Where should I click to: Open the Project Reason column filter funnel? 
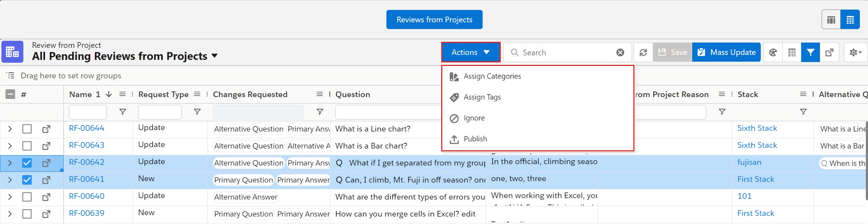[x=722, y=112]
